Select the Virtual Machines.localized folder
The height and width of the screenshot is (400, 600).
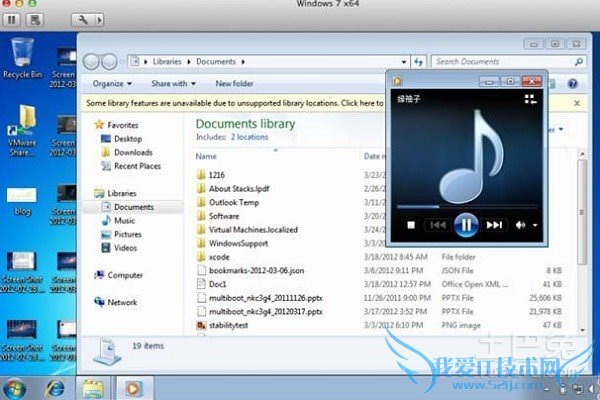pyautogui.click(x=247, y=230)
